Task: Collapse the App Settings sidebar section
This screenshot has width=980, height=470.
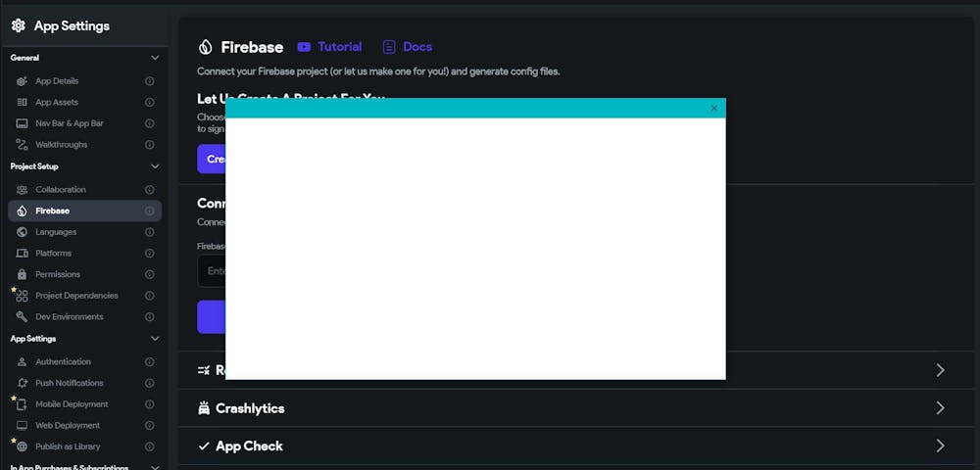Action: click(x=155, y=339)
